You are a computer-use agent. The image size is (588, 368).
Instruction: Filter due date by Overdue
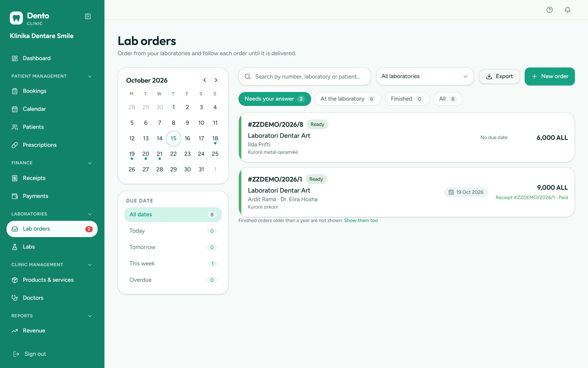point(173,280)
